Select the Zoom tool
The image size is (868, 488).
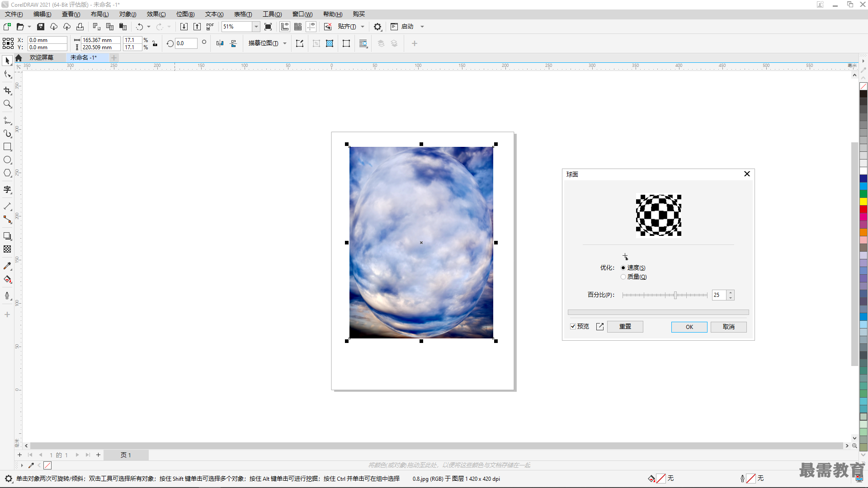click(7, 104)
